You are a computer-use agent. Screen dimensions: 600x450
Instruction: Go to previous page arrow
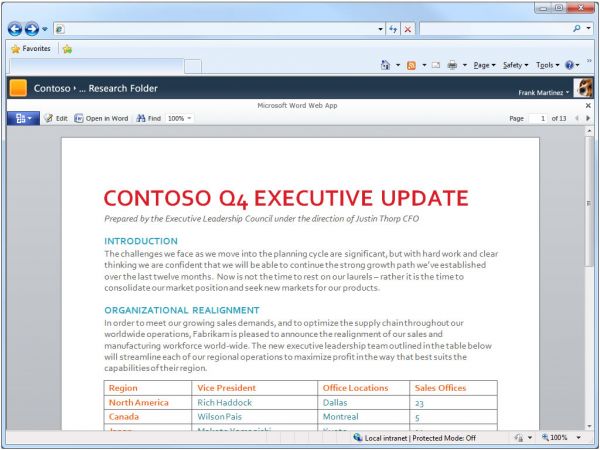[x=577, y=119]
